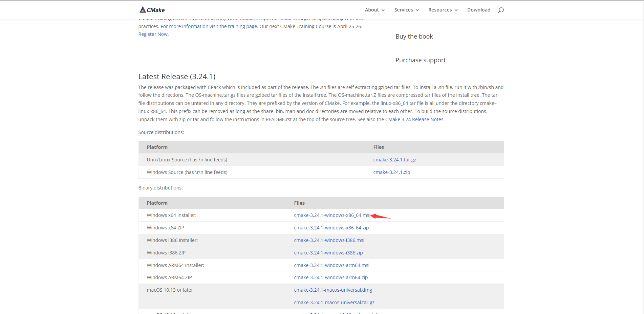Click the Platform header in binary table
The height and width of the screenshot is (314, 644).
coord(157,203)
